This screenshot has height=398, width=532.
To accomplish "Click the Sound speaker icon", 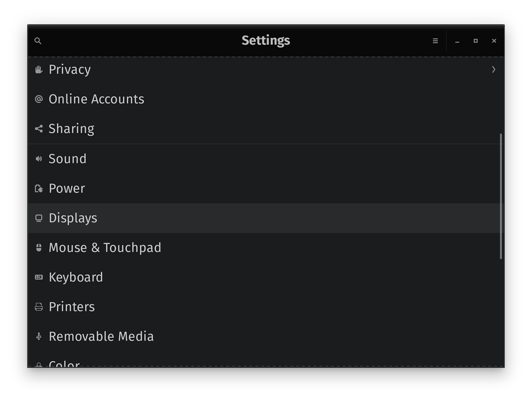I will click(38, 158).
